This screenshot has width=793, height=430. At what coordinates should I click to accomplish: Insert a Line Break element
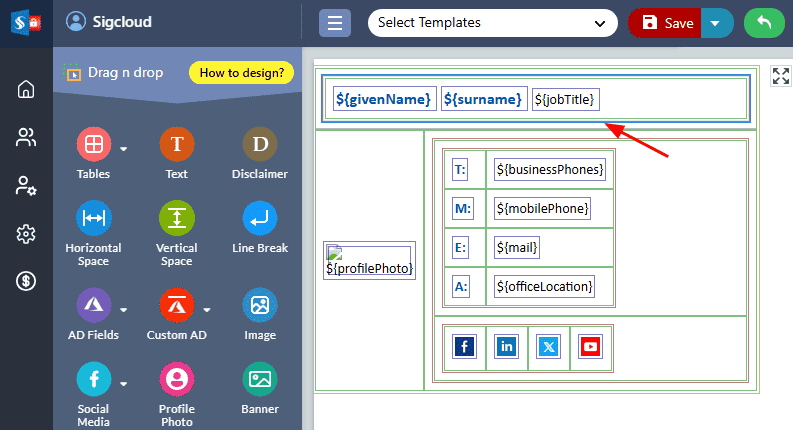pos(260,218)
